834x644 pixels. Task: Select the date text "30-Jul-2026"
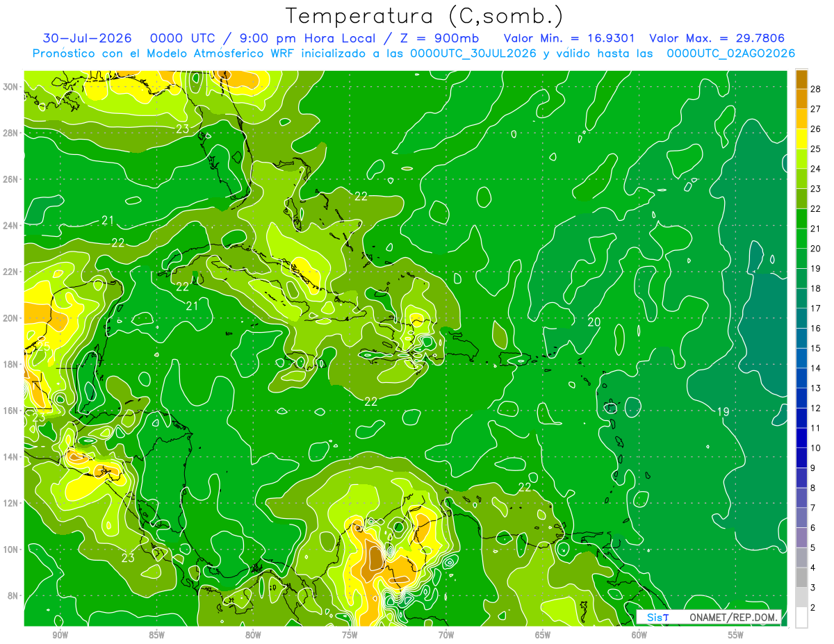pos(87,38)
